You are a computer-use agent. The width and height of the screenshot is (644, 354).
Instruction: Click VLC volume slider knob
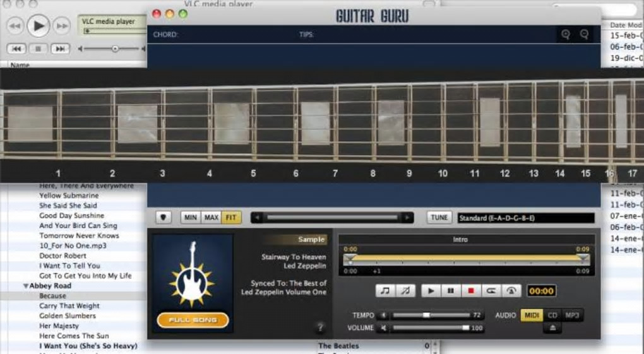(x=115, y=49)
